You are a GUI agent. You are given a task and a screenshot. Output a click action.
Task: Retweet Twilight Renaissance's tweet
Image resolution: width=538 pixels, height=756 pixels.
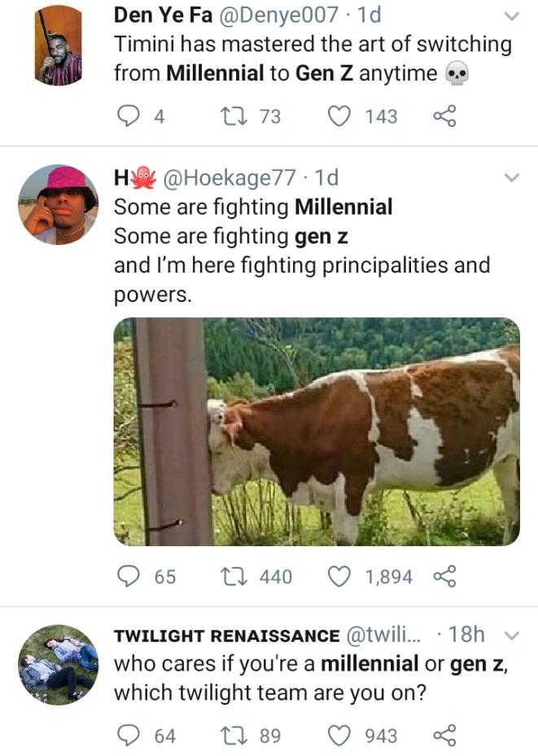233,736
